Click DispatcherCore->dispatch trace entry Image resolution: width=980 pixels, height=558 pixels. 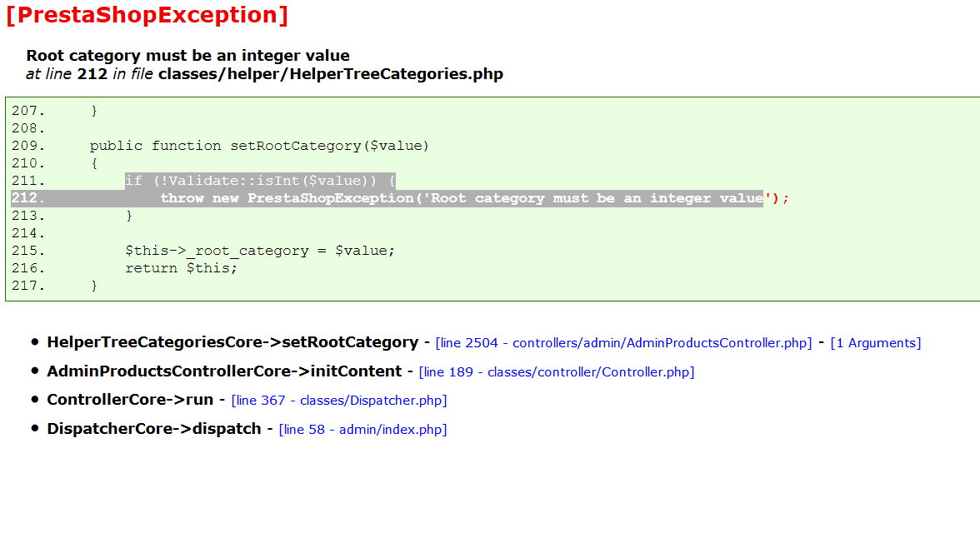[153, 429]
